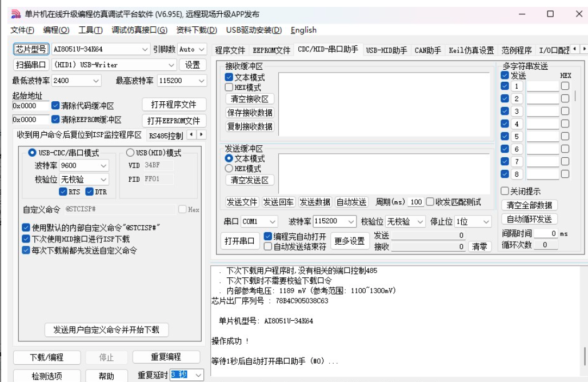The image size is (588, 382).
Task: Expand 最高波特率 115200 dropdown
Action: click(x=201, y=81)
